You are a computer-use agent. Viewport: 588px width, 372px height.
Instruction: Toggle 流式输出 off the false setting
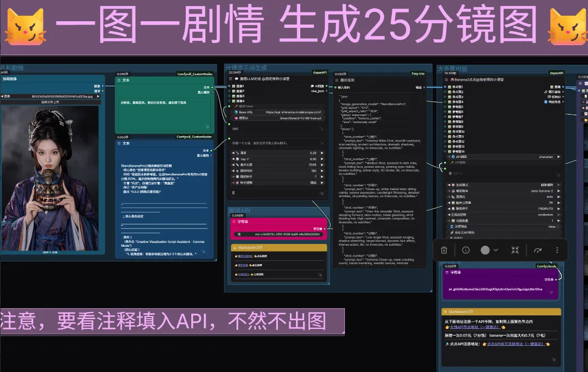[551, 227]
